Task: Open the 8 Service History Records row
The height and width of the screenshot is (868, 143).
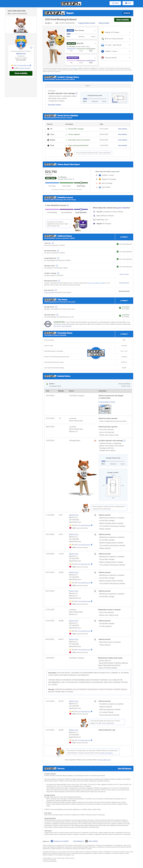Action: pyautogui.click(x=115, y=38)
